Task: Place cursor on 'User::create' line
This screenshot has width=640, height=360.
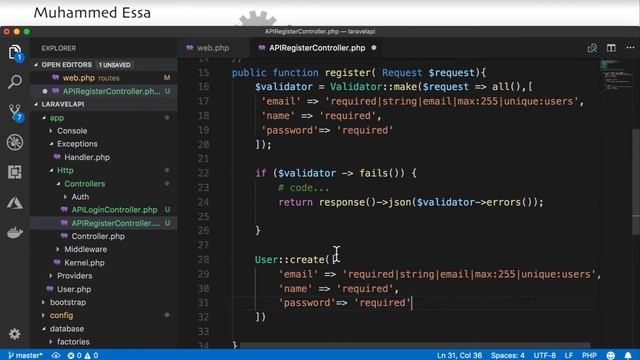Action: click(298, 260)
